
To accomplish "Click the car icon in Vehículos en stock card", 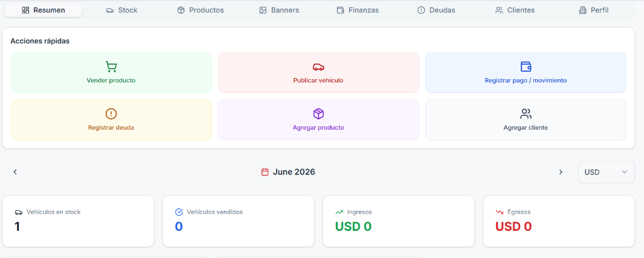I will (x=18, y=213).
